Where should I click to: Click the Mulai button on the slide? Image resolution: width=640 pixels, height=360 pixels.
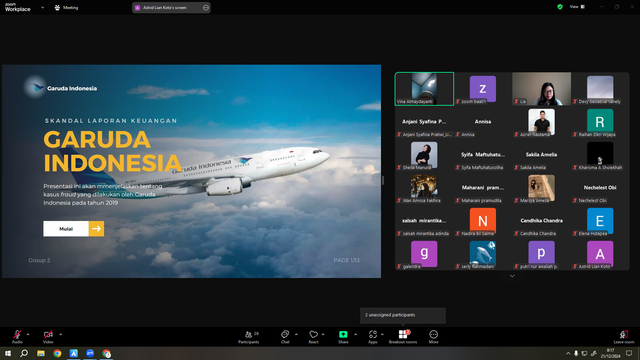pyautogui.click(x=66, y=229)
